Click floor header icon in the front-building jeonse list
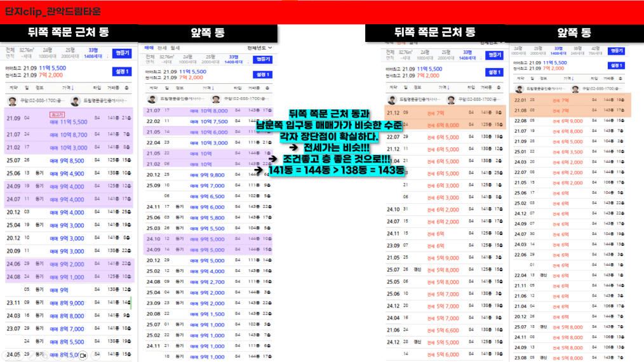The height and width of the screenshot is (362, 644). click(620, 79)
